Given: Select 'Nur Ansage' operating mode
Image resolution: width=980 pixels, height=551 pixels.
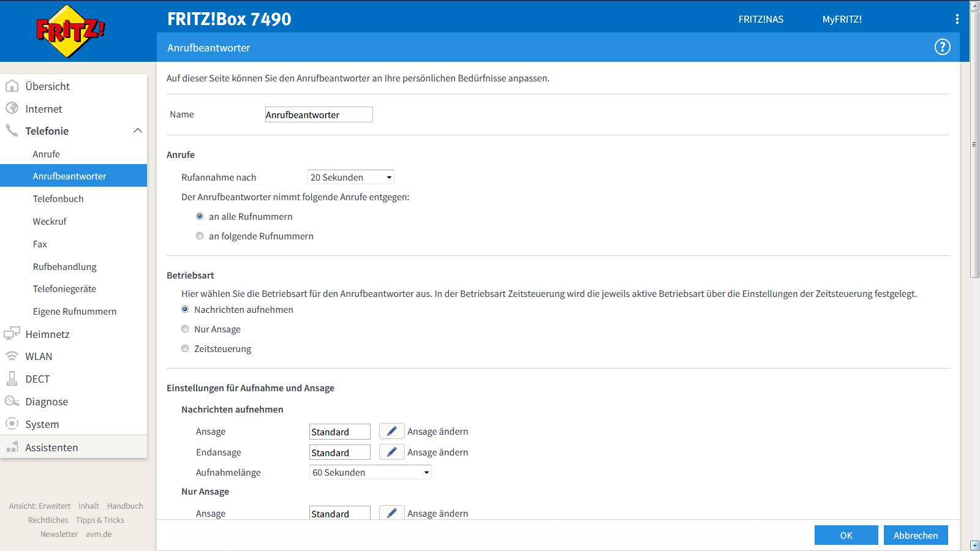Looking at the screenshot, I should [185, 329].
